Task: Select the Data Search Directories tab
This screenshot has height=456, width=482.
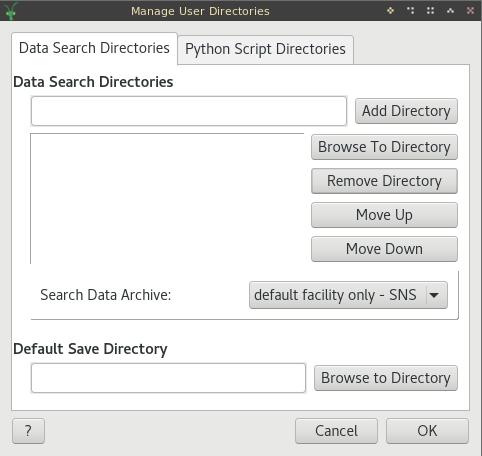Action: (94, 48)
